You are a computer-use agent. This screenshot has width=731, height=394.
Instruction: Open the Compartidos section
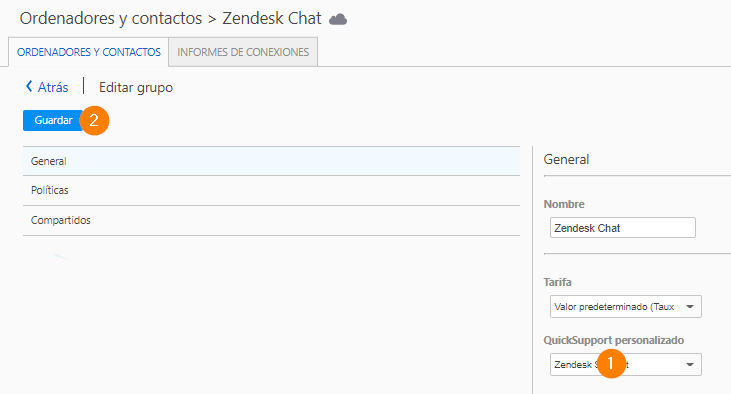click(271, 220)
